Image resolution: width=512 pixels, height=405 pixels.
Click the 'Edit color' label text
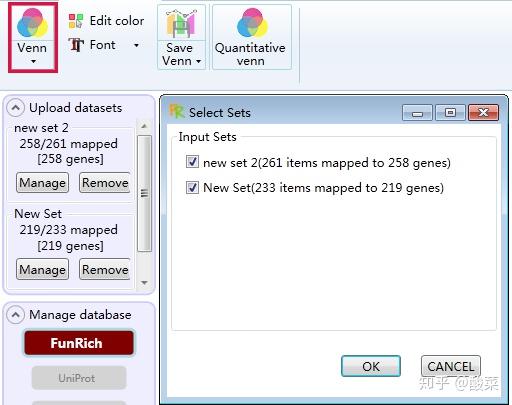[117, 21]
